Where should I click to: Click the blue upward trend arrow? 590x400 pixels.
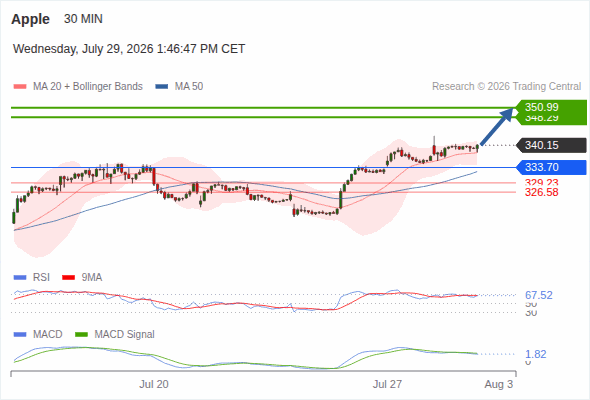click(x=497, y=126)
